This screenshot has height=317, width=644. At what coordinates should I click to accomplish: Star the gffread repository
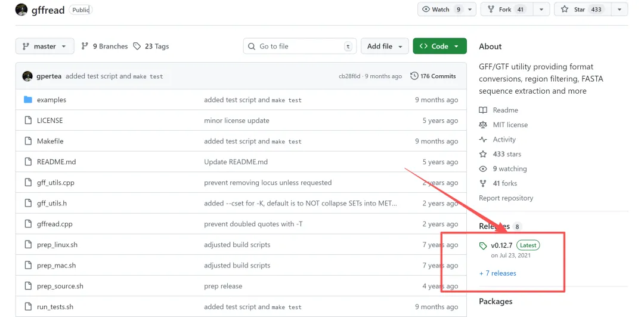[x=583, y=10]
